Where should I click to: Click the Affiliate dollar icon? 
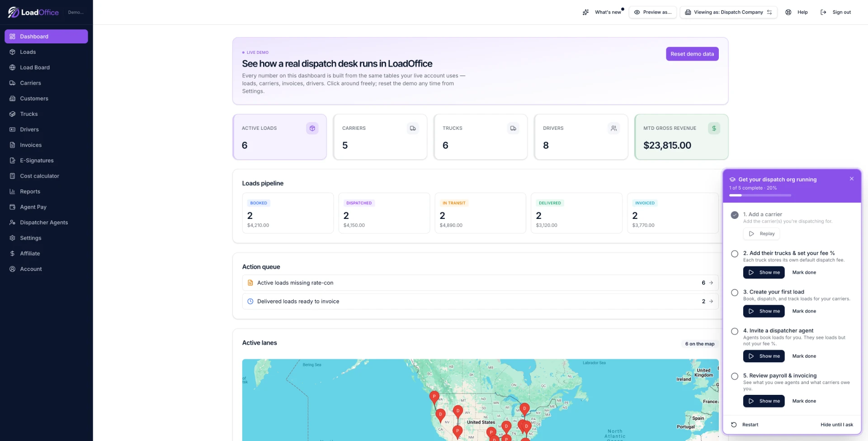12,253
